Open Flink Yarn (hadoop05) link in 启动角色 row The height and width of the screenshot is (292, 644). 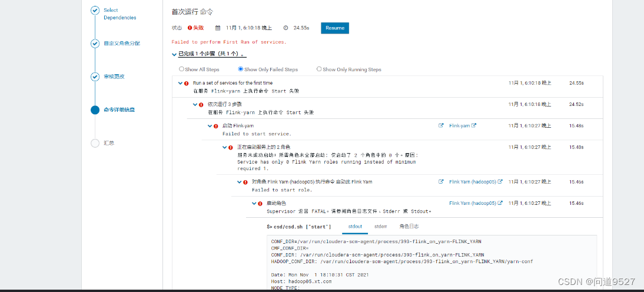(473, 203)
